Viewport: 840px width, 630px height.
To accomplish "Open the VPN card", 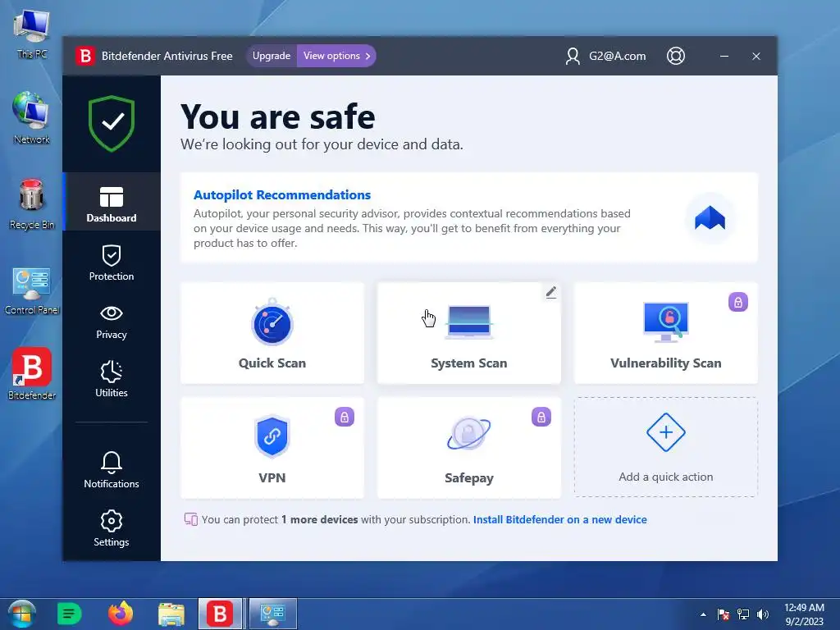I will point(272,448).
